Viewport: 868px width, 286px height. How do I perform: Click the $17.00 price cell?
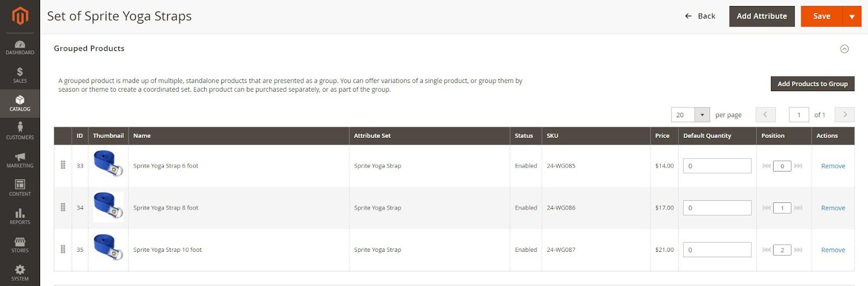tap(664, 208)
